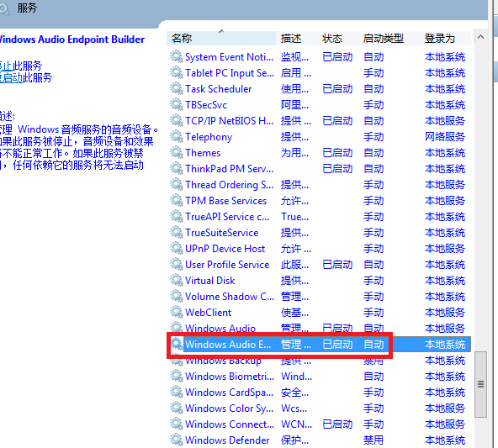
Task: Select the Windows Biometri... service name
Action: pos(230,377)
